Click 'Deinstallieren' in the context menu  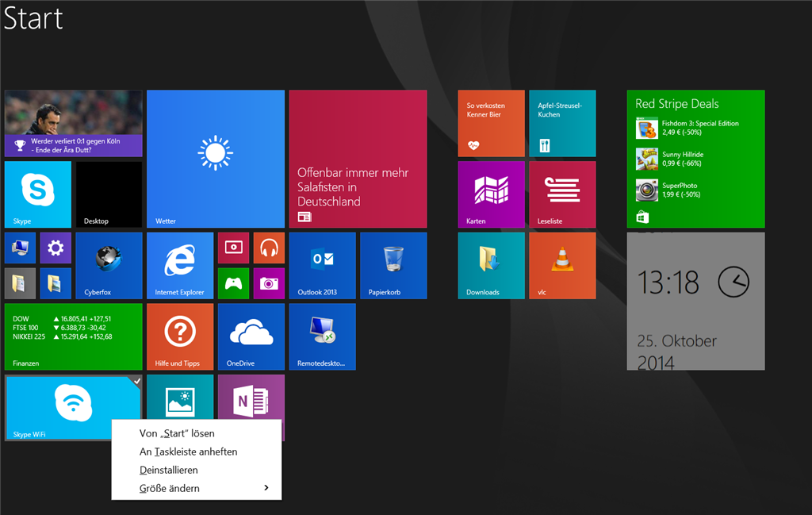169,470
